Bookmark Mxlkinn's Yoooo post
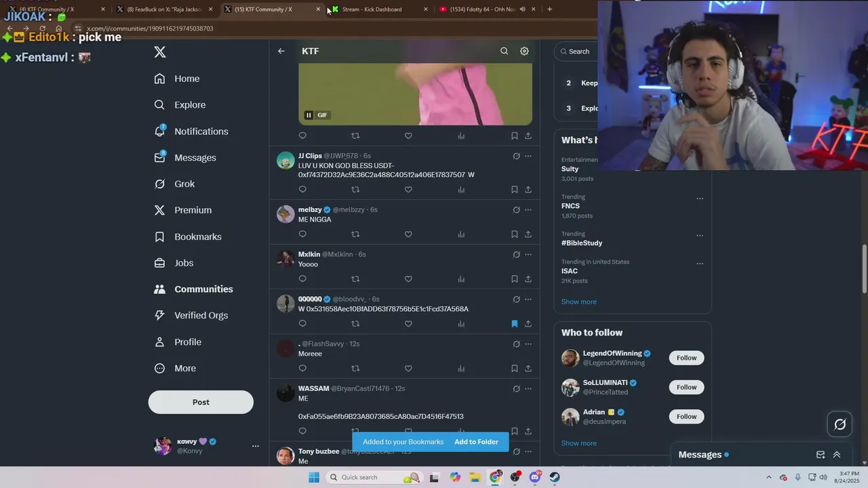 (515, 279)
